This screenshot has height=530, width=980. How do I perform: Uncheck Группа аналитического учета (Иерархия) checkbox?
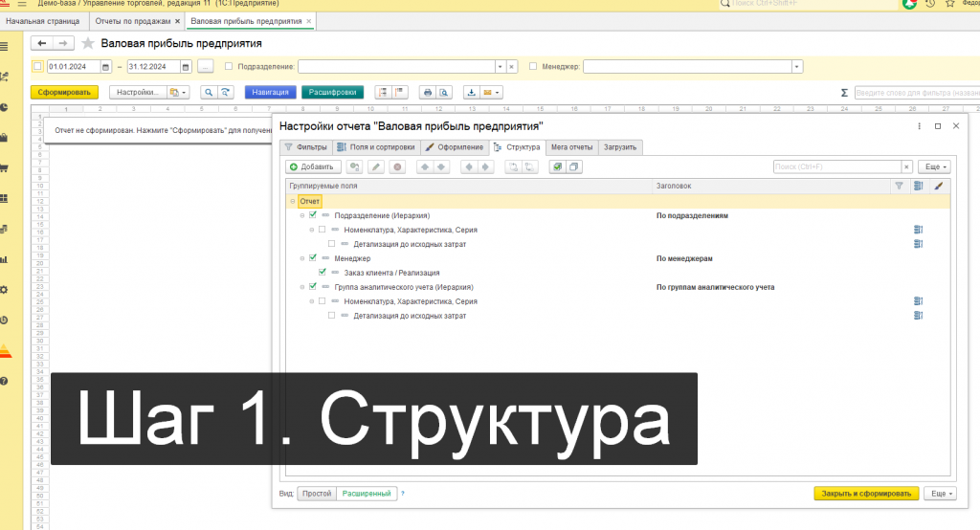tap(313, 286)
